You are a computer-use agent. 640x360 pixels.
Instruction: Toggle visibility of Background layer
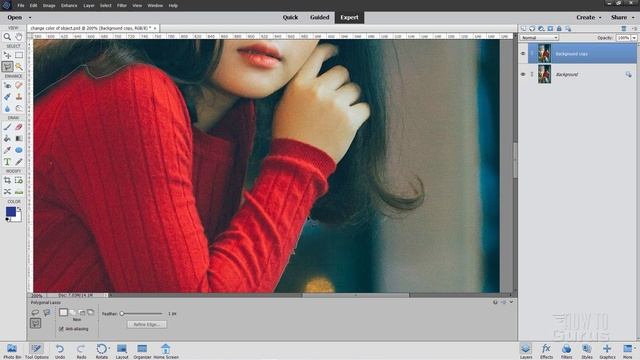[x=523, y=74]
